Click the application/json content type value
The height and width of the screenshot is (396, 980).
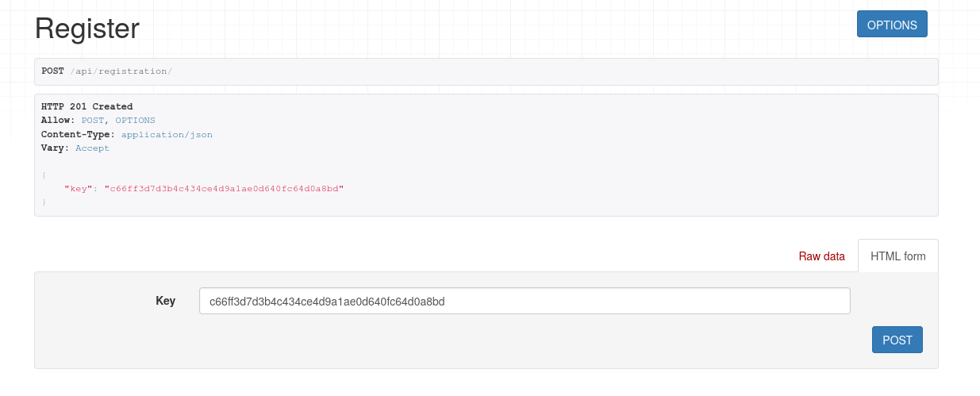[x=167, y=134]
